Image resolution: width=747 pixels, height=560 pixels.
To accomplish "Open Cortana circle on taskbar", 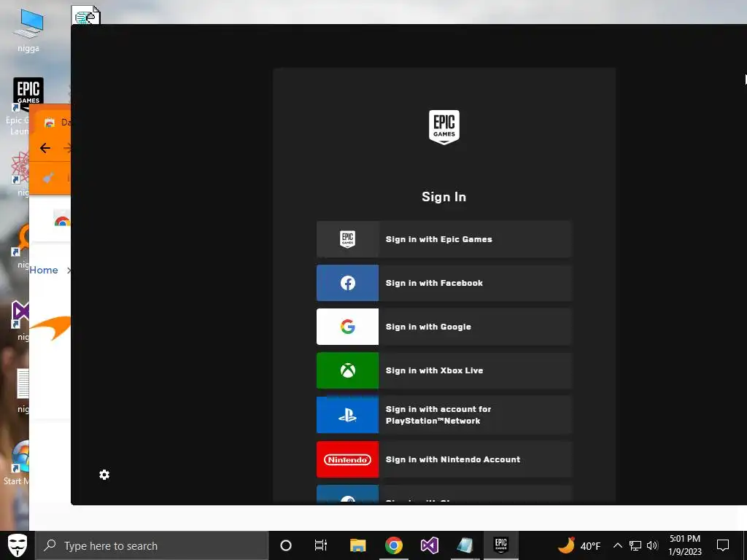I will [286, 545].
